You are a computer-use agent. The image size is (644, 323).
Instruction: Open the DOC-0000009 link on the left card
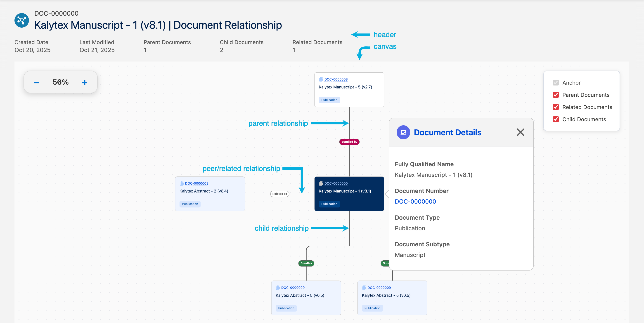tap(293, 287)
